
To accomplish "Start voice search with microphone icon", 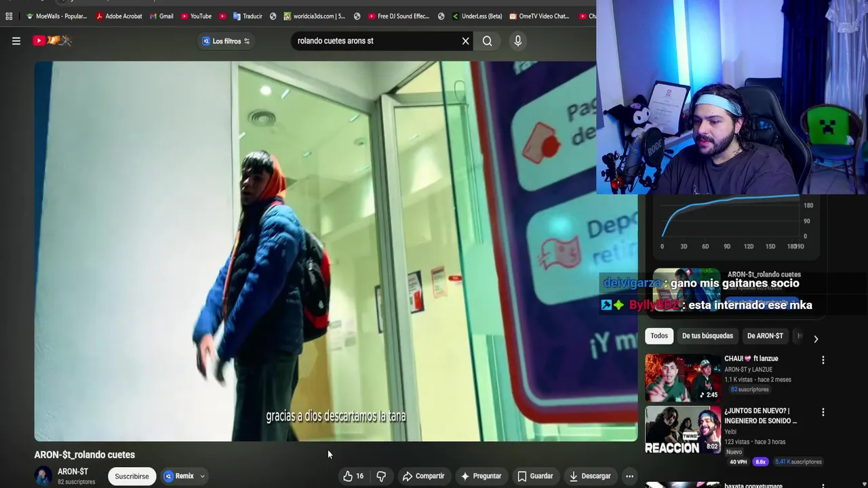I will click(x=518, y=41).
